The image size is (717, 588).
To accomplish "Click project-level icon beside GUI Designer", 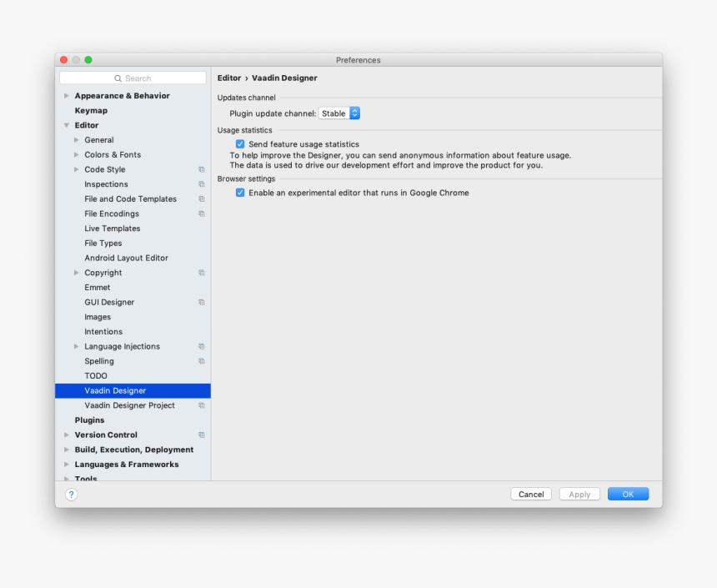I will tap(201, 302).
